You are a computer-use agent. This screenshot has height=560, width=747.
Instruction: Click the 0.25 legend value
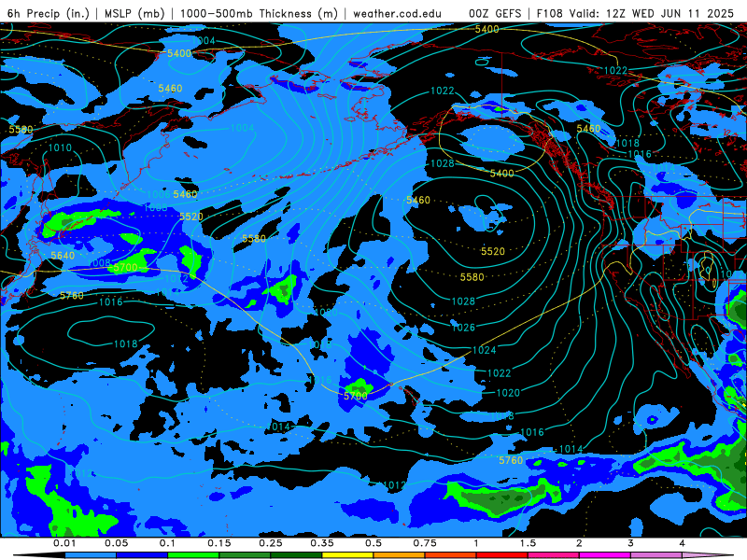pos(271,543)
